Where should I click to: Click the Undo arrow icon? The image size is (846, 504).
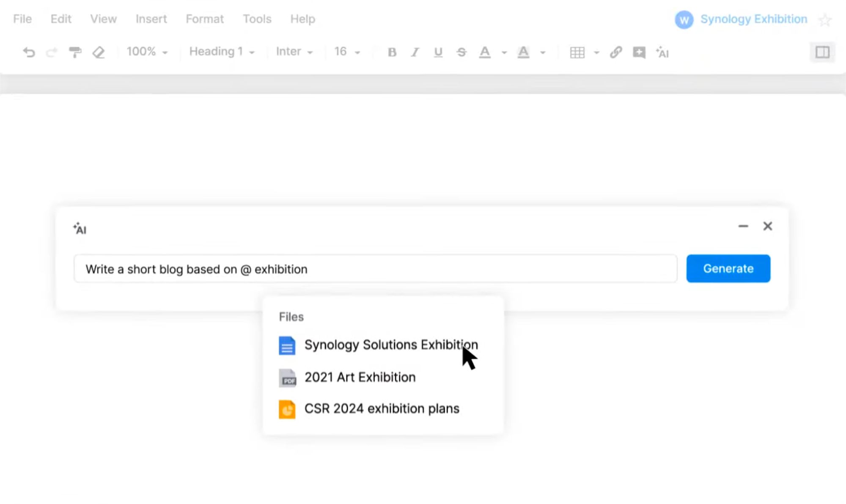pyautogui.click(x=29, y=52)
